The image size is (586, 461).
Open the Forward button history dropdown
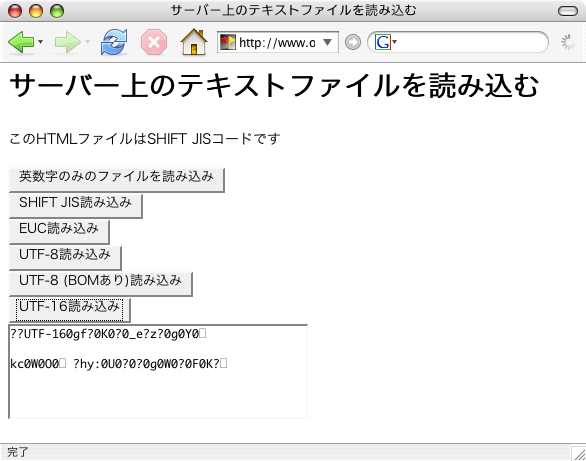(x=87, y=42)
